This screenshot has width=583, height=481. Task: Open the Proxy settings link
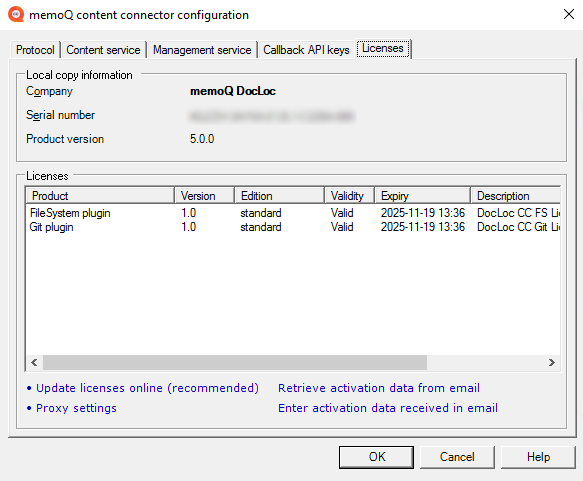76,408
